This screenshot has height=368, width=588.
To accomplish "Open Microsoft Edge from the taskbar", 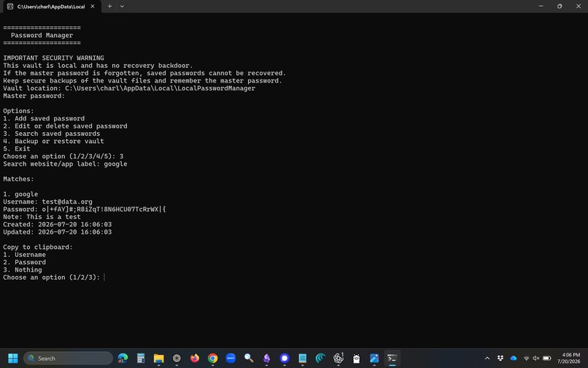I will pos(123,359).
